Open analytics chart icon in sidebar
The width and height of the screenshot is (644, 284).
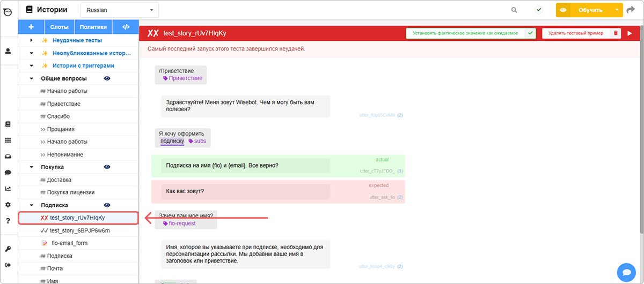tap(8, 188)
